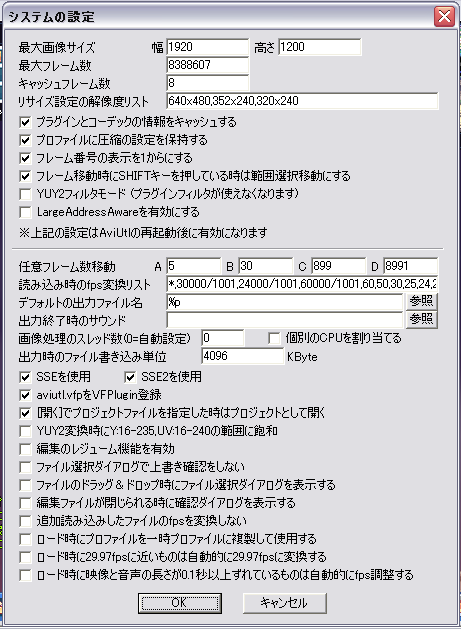
Task: Focus the キャッシュフレーム数 field
Action: click(207, 83)
